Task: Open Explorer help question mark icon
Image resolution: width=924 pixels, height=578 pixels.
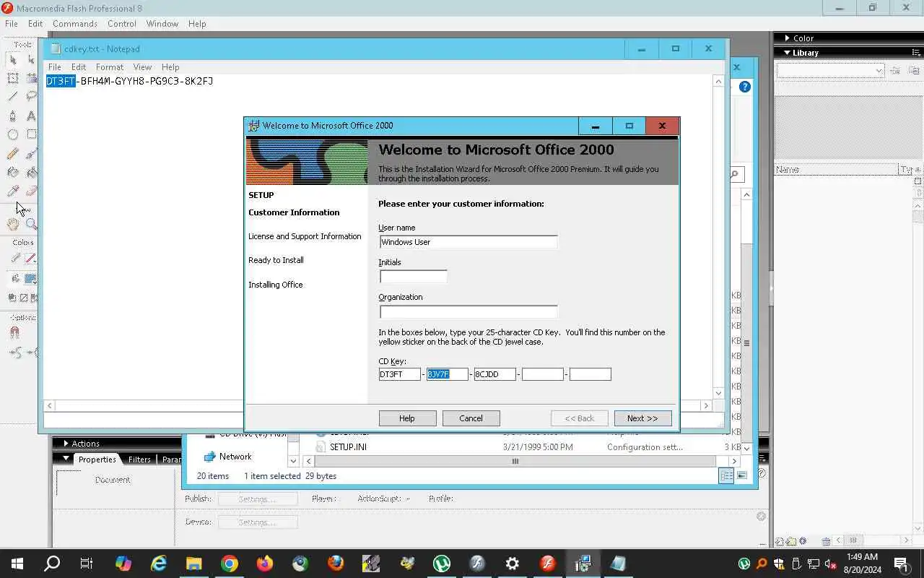Action: [745, 87]
